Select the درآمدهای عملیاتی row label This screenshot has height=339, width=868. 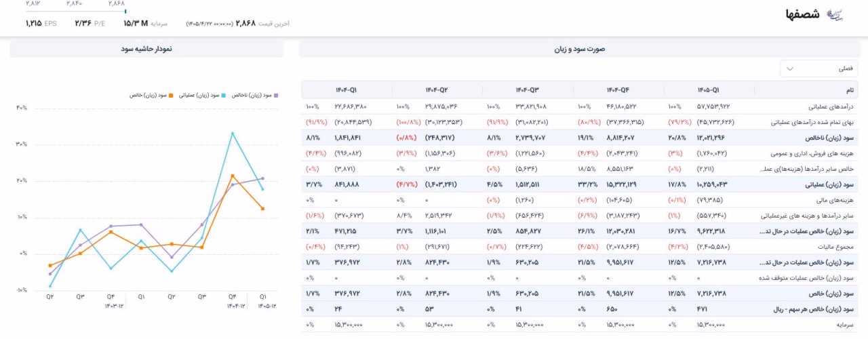tap(832, 107)
